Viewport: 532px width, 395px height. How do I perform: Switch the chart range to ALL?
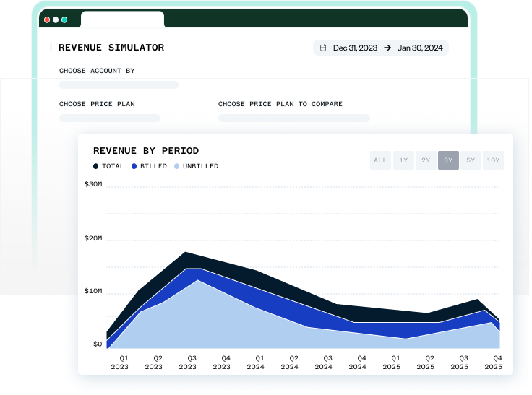pos(380,160)
